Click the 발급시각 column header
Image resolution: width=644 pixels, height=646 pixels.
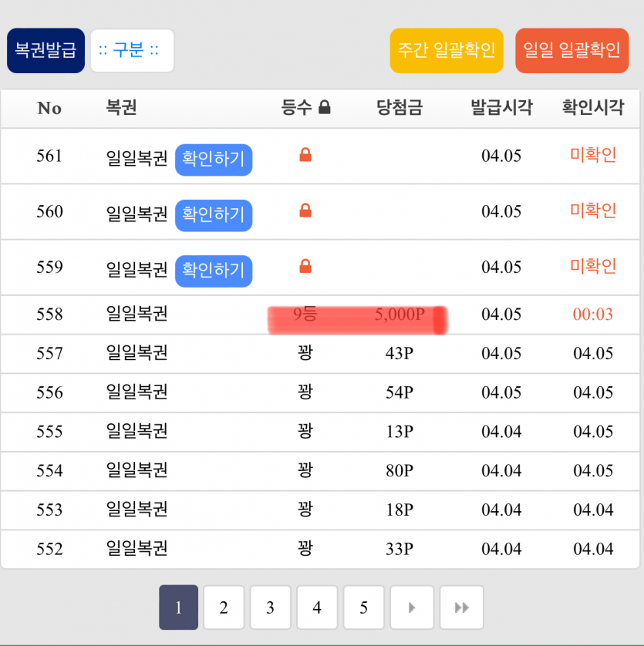click(x=502, y=107)
